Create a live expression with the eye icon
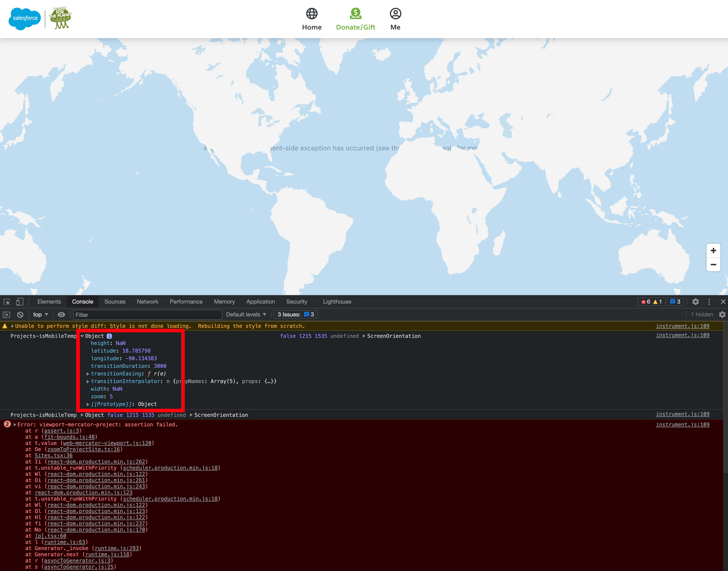Image resolution: width=728 pixels, height=571 pixels. click(61, 314)
